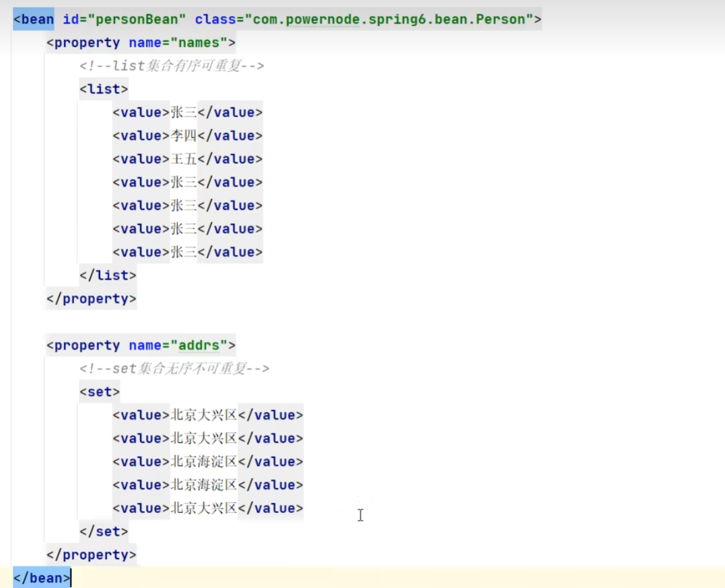This screenshot has height=588, width=725.
Task: Click the 王五 value line
Action: (x=183, y=159)
